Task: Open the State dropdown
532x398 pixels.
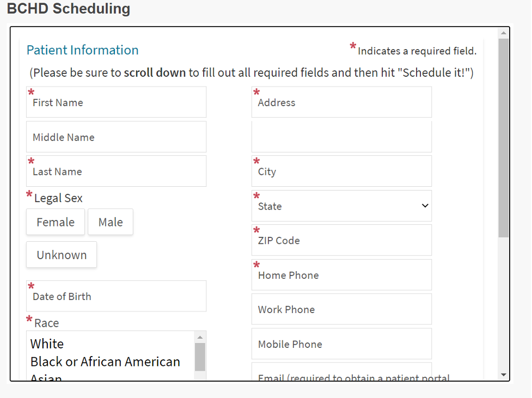Action: (341, 206)
